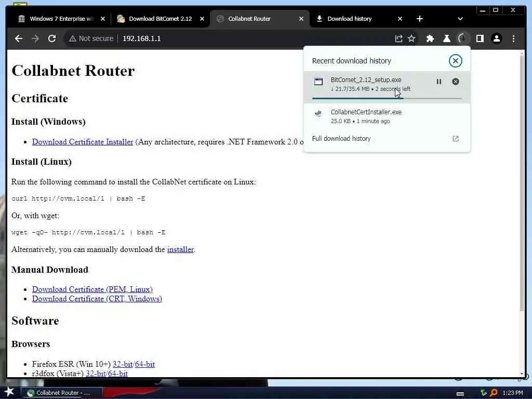Click the BitComet_2.12_setup.exe file icon
Viewport: 532px width, 399px height.
point(318,82)
